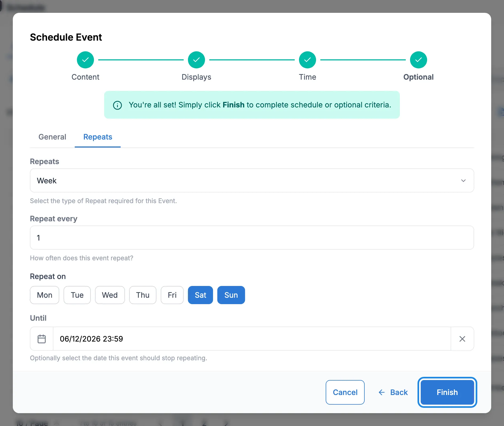Open the Repeats type dropdown showing Week

point(252,180)
